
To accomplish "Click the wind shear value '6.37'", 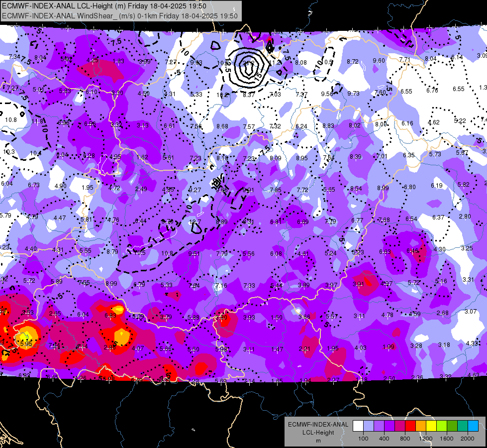I will coord(438,218).
